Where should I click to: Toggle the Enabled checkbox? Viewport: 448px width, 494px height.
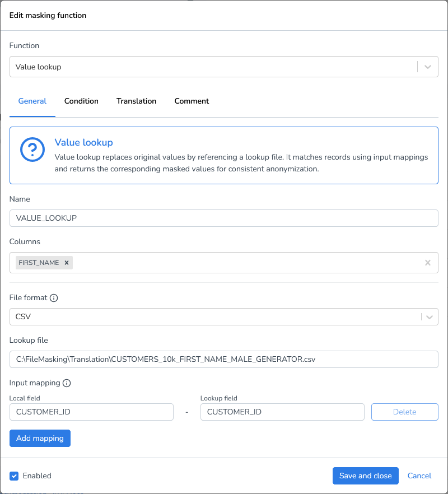point(14,476)
